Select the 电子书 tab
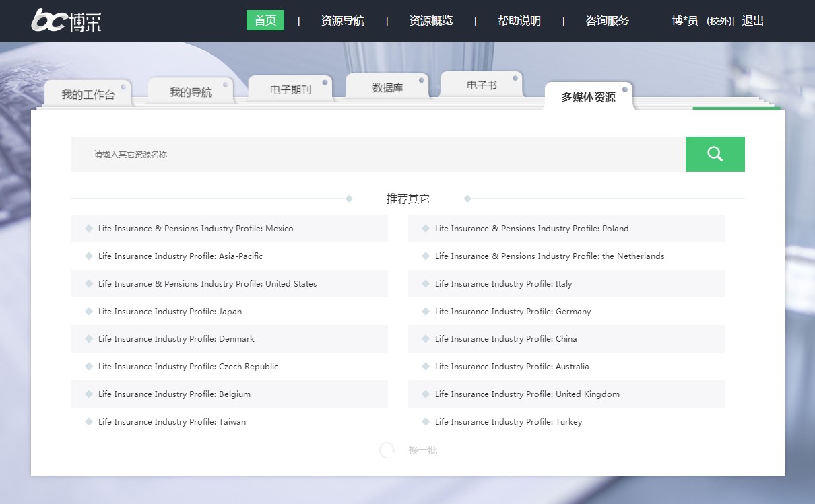 click(x=482, y=85)
